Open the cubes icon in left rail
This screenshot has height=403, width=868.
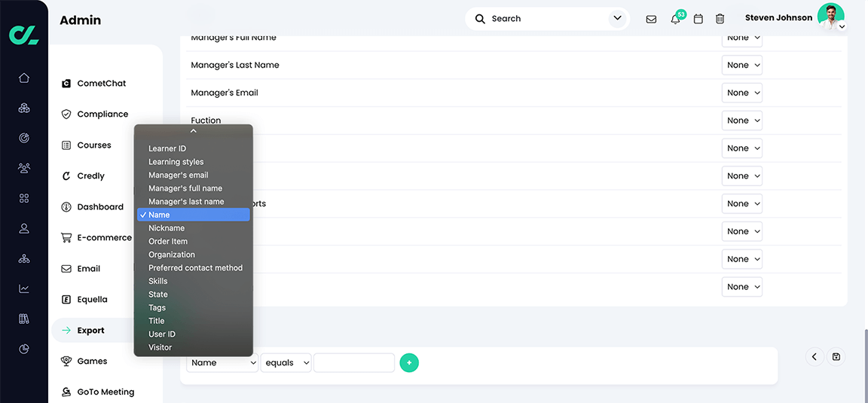tap(24, 108)
